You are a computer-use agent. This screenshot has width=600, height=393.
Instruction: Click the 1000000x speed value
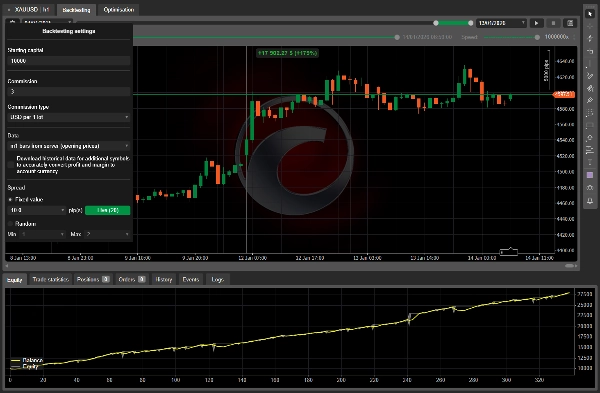(x=557, y=37)
